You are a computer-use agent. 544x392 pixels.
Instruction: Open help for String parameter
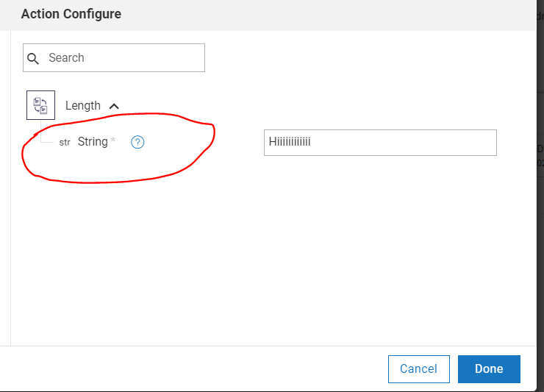137,142
